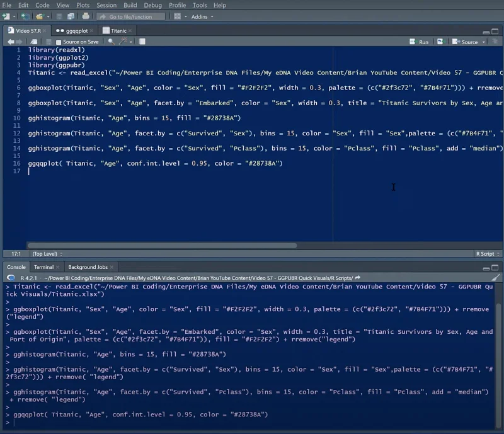Compile report with the notebook icon
This screenshot has height=434, width=504.
[x=142, y=42]
